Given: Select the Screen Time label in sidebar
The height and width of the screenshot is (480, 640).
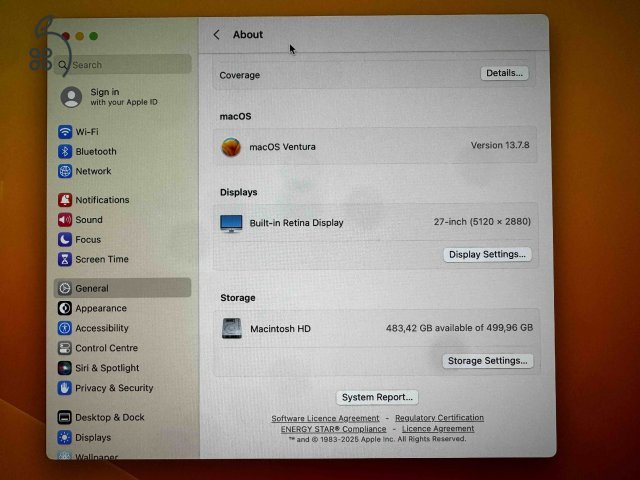Looking at the screenshot, I should (102, 259).
